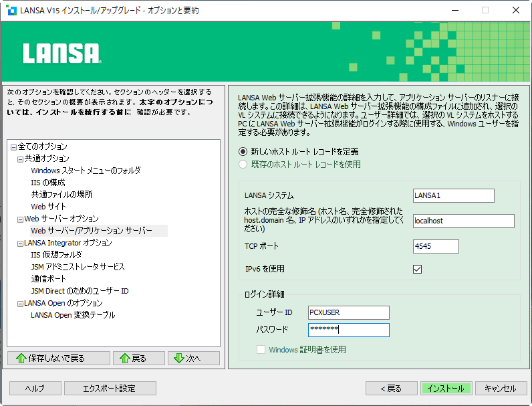Click the 'キャンセル' button
Image resolution: width=532 pixels, height=406 pixels.
[x=501, y=389]
